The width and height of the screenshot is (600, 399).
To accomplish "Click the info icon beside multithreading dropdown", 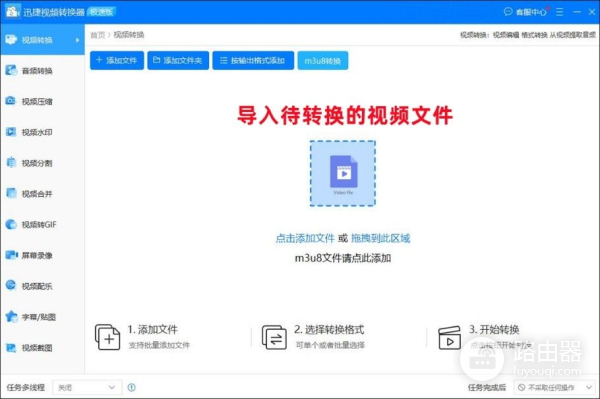I will tap(132, 388).
